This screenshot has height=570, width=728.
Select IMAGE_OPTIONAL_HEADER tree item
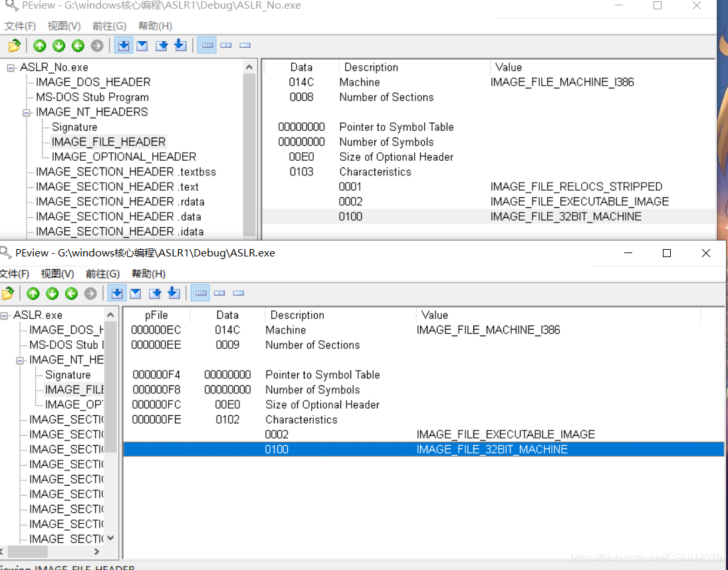[124, 157]
